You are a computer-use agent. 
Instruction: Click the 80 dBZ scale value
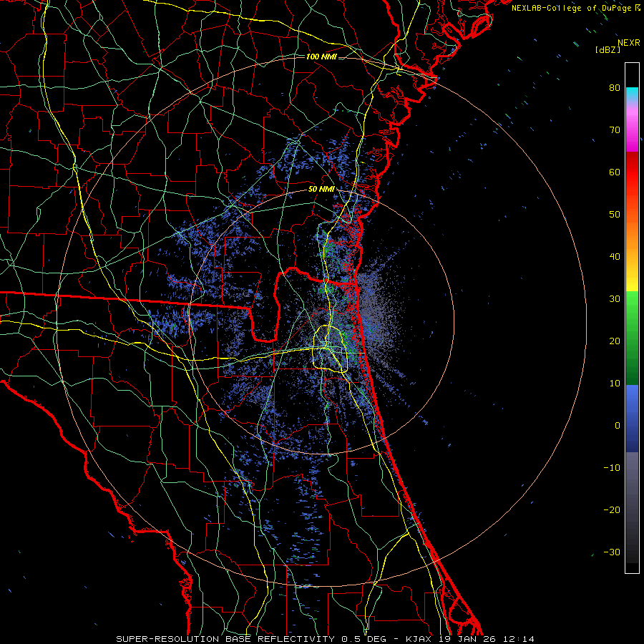click(615, 88)
